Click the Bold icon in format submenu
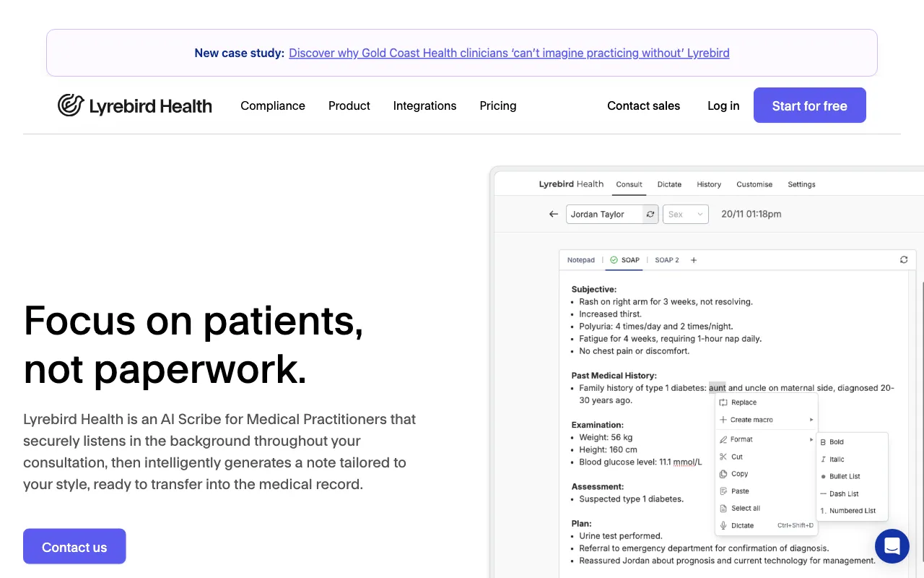Viewport: 924px width, 578px height. pos(824,441)
